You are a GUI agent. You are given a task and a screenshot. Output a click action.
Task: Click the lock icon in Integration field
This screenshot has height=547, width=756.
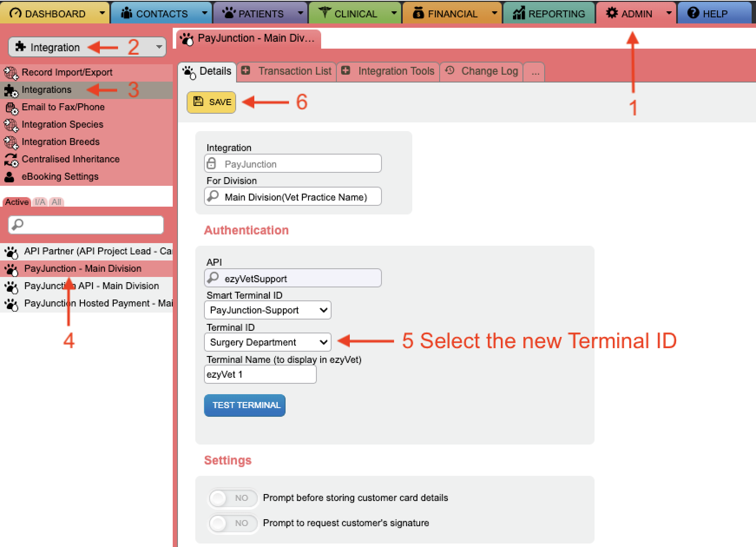[x=211, y=163]
